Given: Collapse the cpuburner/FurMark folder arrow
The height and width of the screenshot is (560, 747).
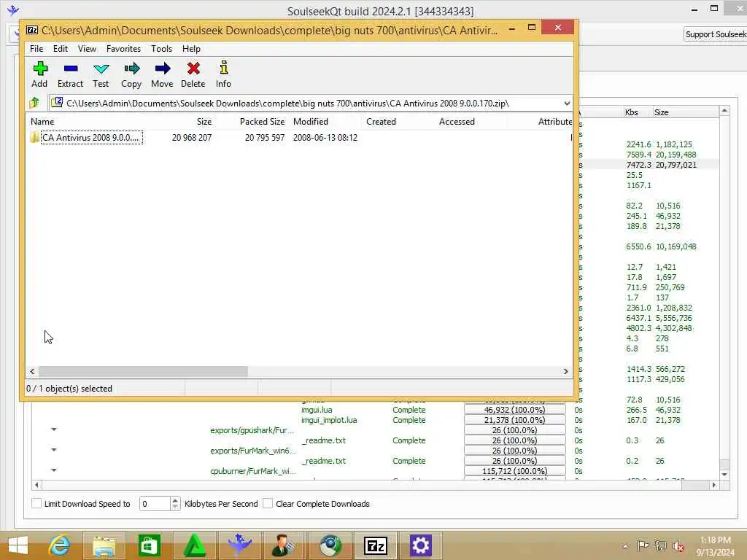Looking at the screenshot, I should pos(54,470).
